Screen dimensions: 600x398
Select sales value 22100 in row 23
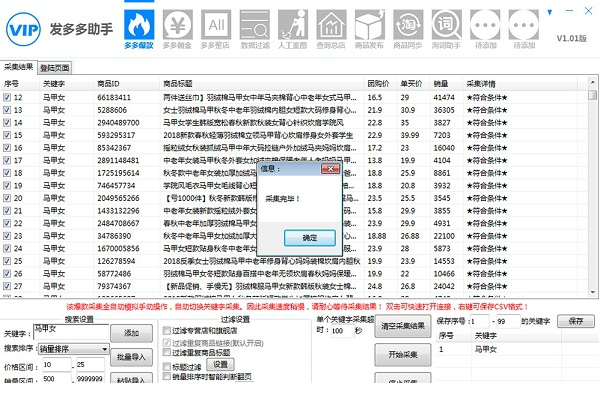click(444, 236)
